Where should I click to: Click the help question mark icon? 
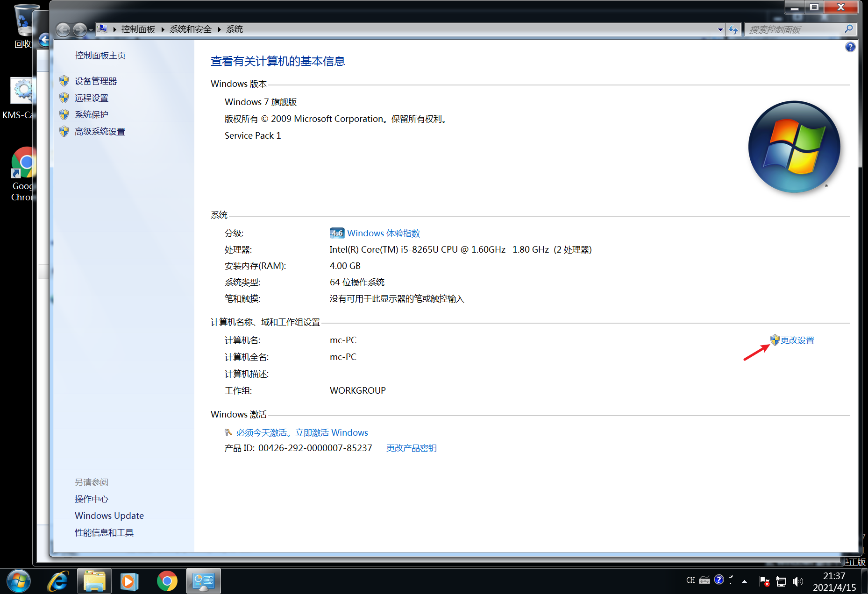tap(850, 47)
